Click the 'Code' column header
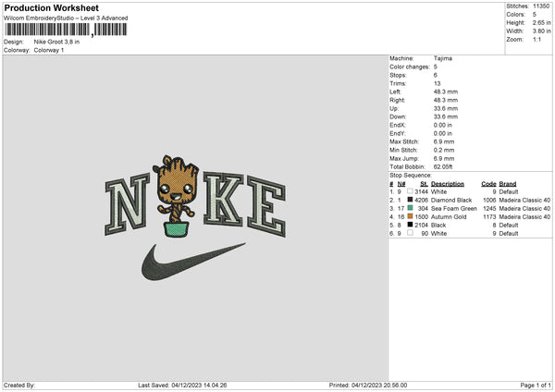The image size is (555, 392). pos(488,184)
